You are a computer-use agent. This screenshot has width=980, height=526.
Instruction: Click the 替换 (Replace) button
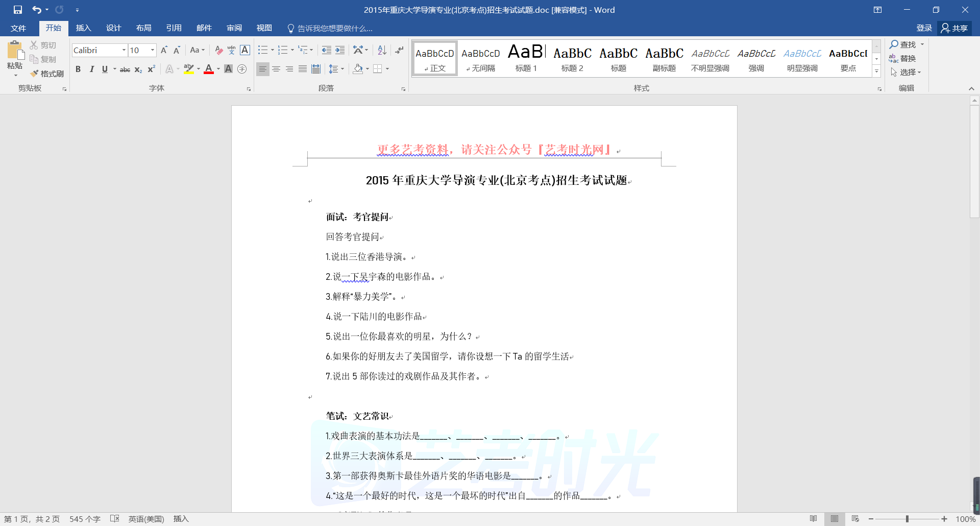point(902,58)
